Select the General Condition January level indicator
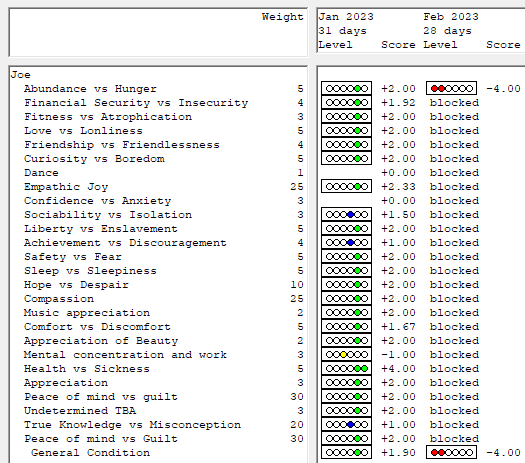Image resolution: width=525 pixels, height=463 pixels. [346, 453]
